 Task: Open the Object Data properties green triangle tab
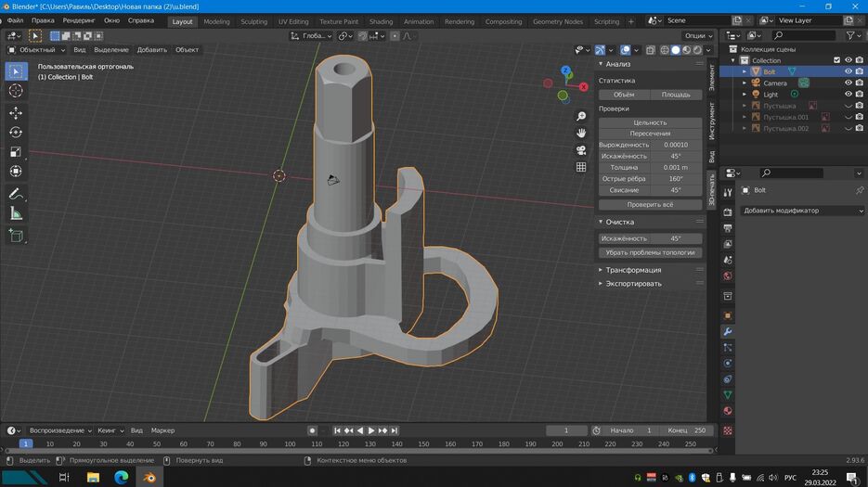click(x=728, y=394)
